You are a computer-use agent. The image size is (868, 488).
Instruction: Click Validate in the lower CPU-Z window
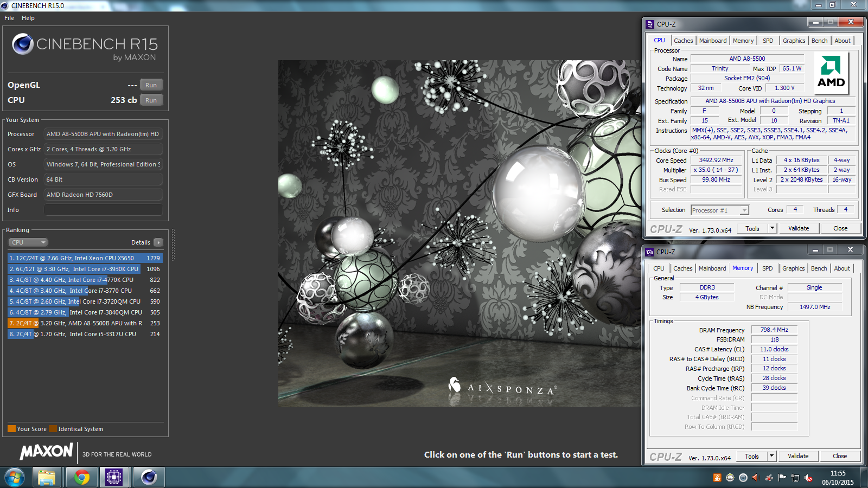point(798,456)
